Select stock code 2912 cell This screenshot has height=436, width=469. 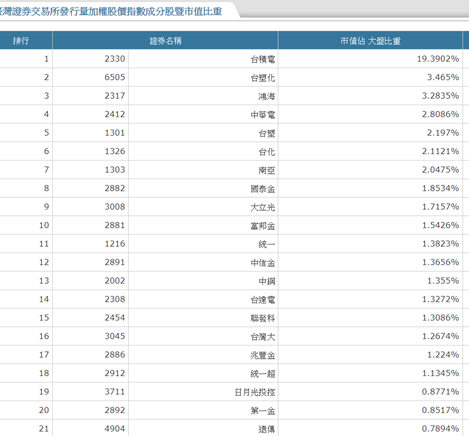tap(90, 373)
